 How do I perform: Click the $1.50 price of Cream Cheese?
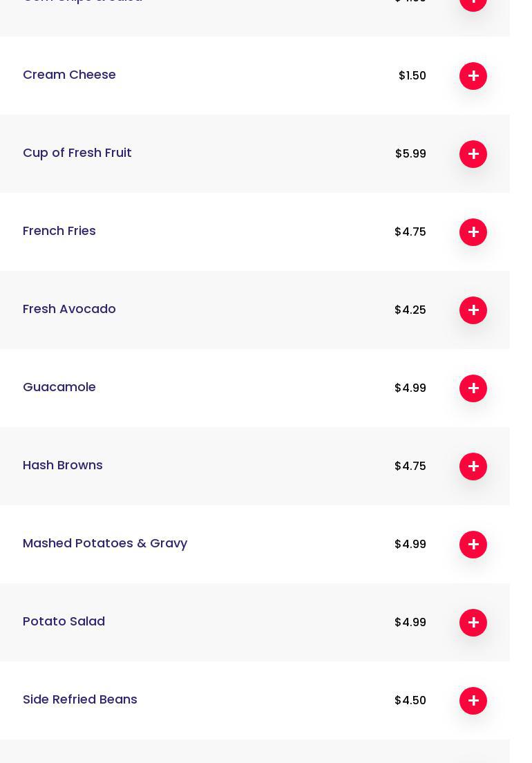[x=412, y=76]
